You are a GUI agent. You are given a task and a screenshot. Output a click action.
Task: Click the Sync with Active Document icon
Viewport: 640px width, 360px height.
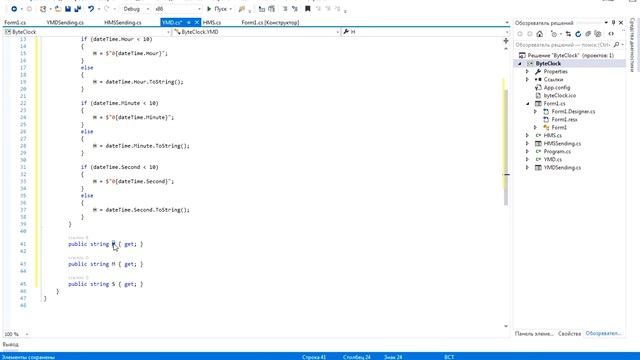568,34
